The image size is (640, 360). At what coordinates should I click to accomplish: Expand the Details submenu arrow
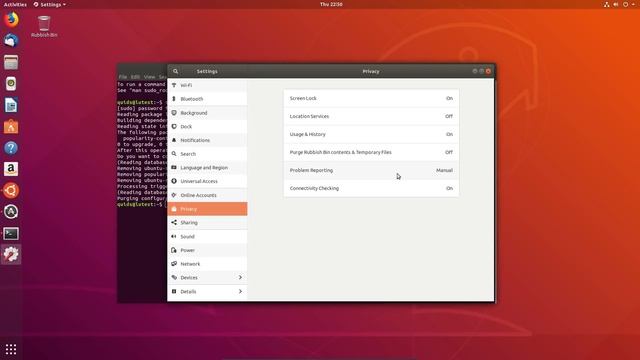click(240, 291)
